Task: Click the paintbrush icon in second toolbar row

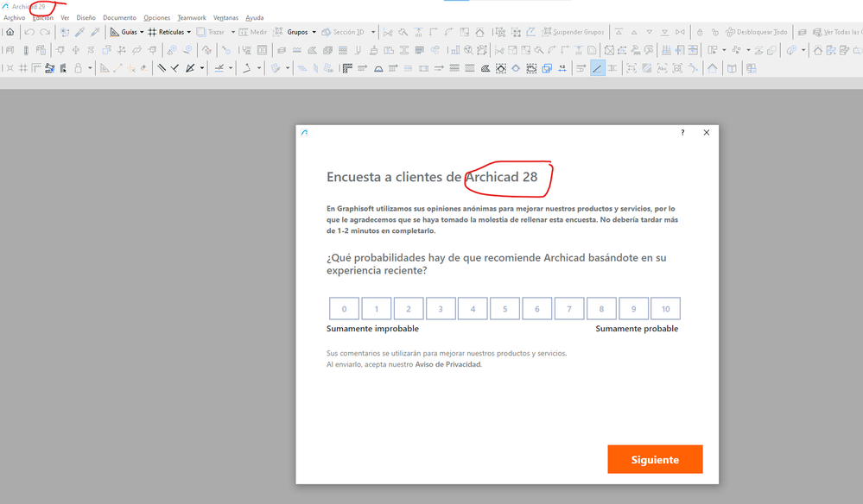Action: pyautogui.click(x=373, y=50)
